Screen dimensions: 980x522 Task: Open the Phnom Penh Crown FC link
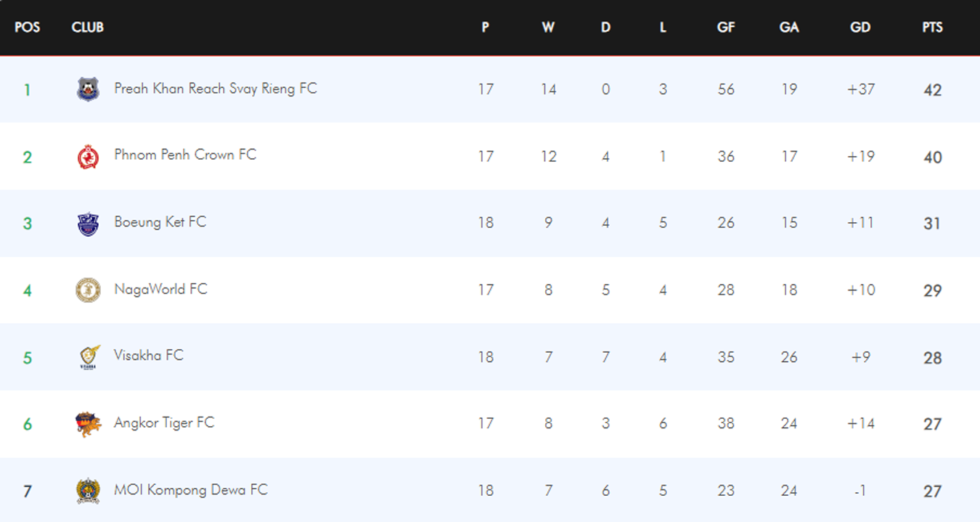[x=185, y=155]
